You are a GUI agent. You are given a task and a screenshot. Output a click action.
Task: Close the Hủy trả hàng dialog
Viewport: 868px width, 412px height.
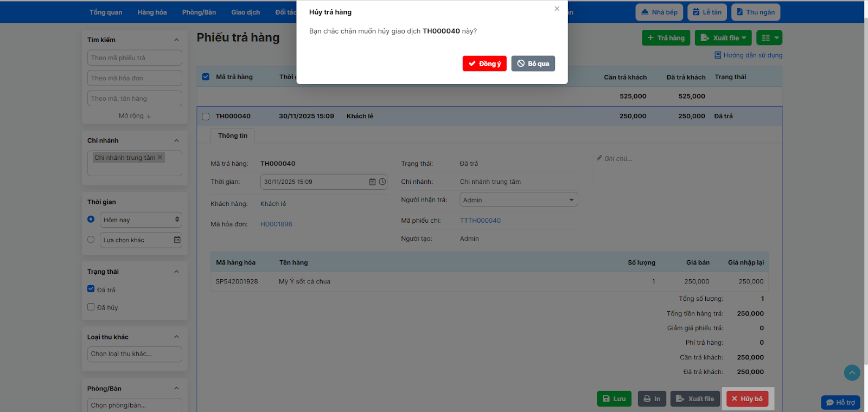(x=557, y=9)
